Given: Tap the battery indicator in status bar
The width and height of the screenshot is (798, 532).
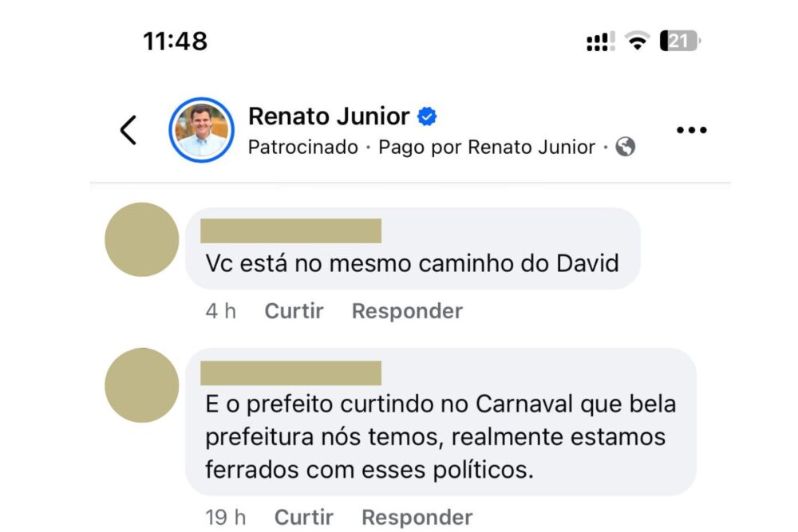Looking at the screenshot, I should [x=680, y=41].
